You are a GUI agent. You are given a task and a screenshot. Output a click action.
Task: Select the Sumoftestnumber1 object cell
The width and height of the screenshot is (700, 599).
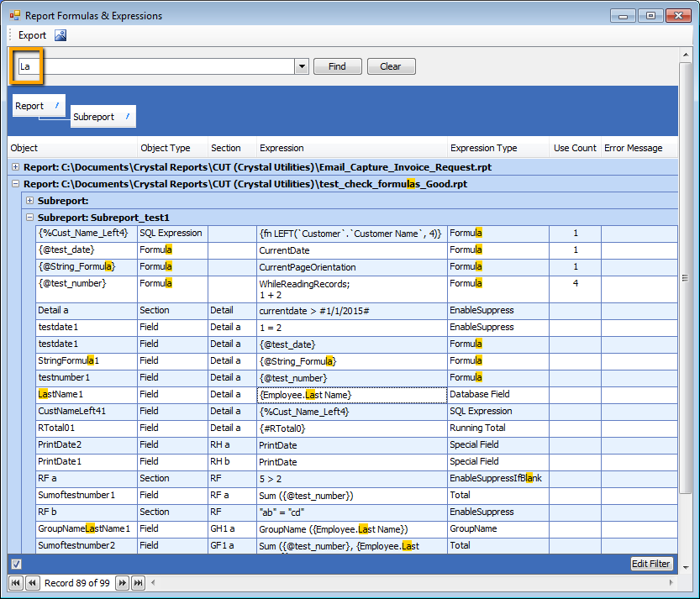(87, 496)
